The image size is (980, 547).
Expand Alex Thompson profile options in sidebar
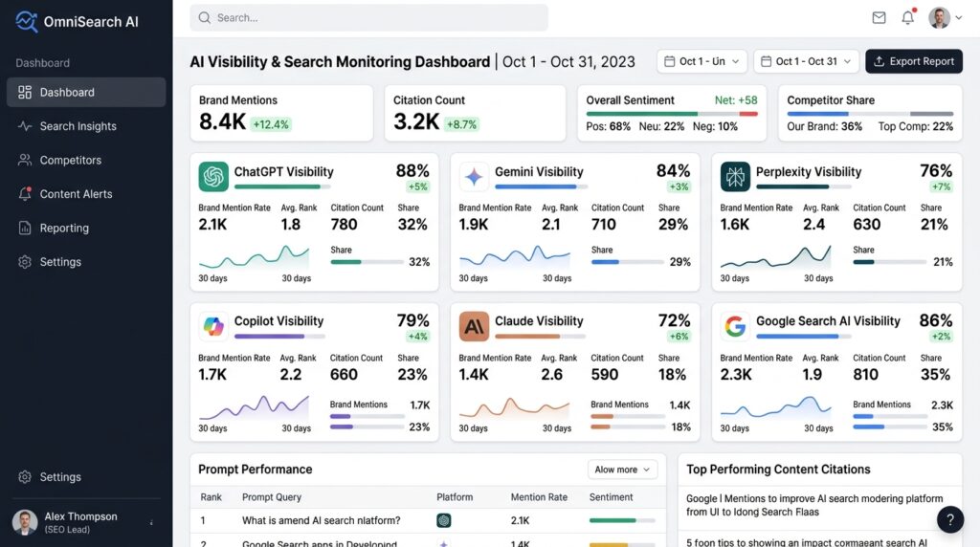pos(151,523)
